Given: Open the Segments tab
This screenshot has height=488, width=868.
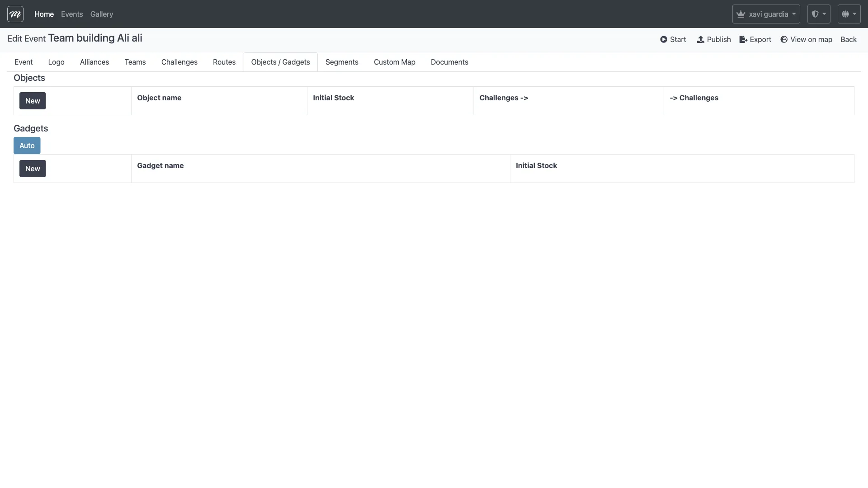Looking at the screenshot, I should pos(342,62).
